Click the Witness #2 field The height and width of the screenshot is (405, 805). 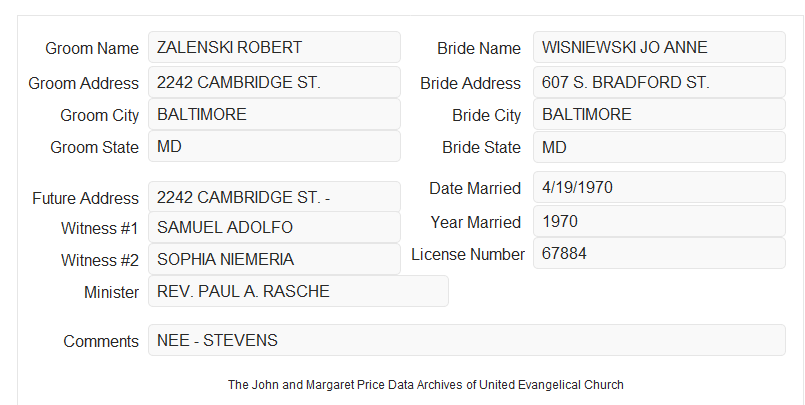[274, 259]
